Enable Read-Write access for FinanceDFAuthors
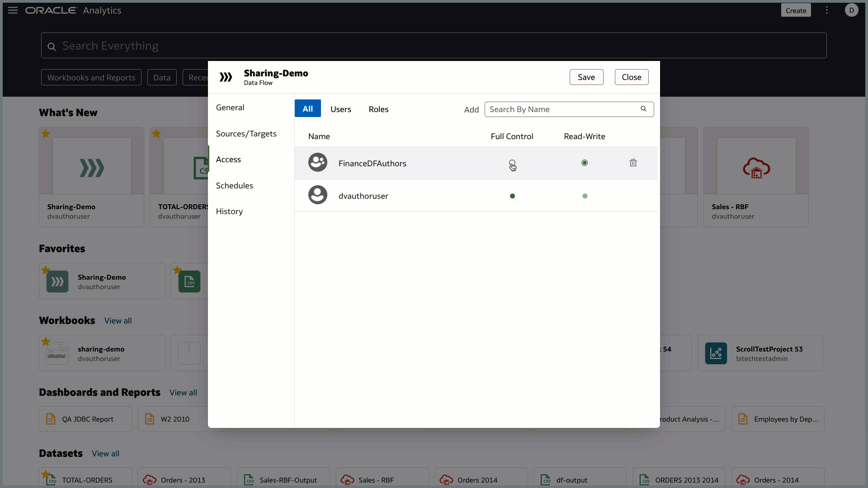The width and height of the screenshot is (868, 488). pyautogui.click(x=585, y=163)
